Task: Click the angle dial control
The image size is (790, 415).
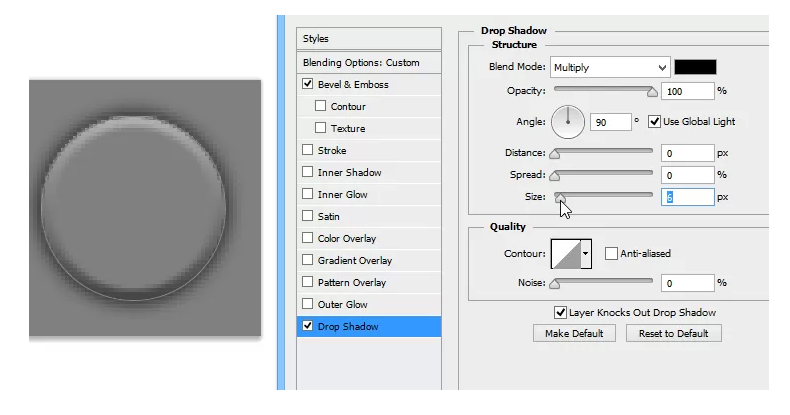Action: point(568,122)
